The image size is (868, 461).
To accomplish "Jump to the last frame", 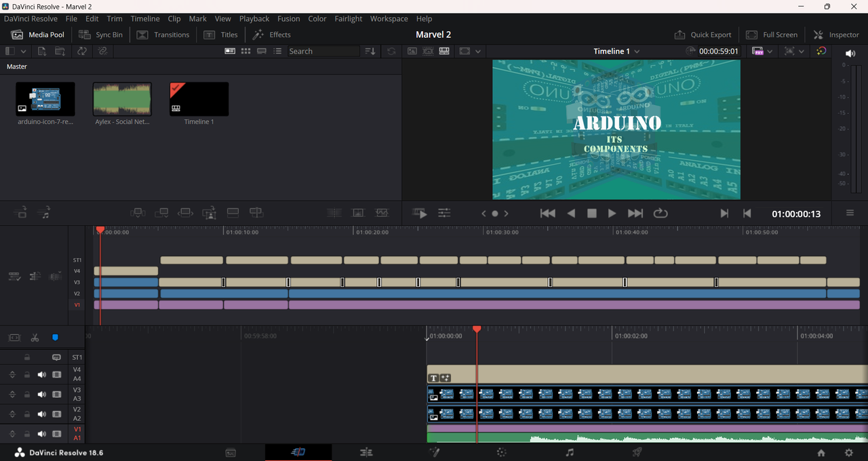I will pyautogui.click(x=635, y=213).
